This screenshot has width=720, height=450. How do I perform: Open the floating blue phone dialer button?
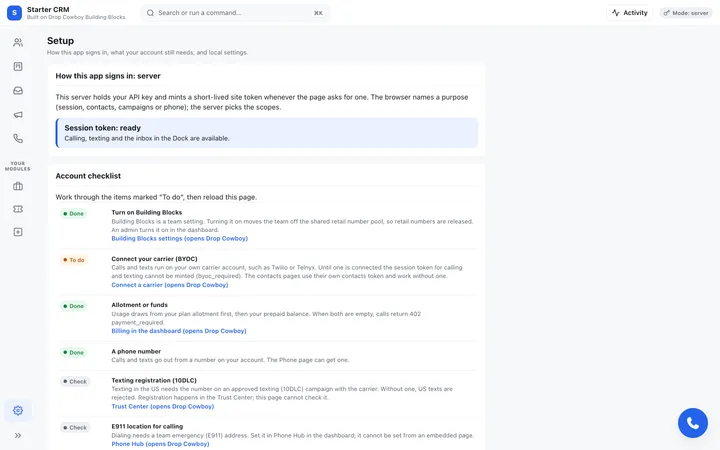point(692,423)
